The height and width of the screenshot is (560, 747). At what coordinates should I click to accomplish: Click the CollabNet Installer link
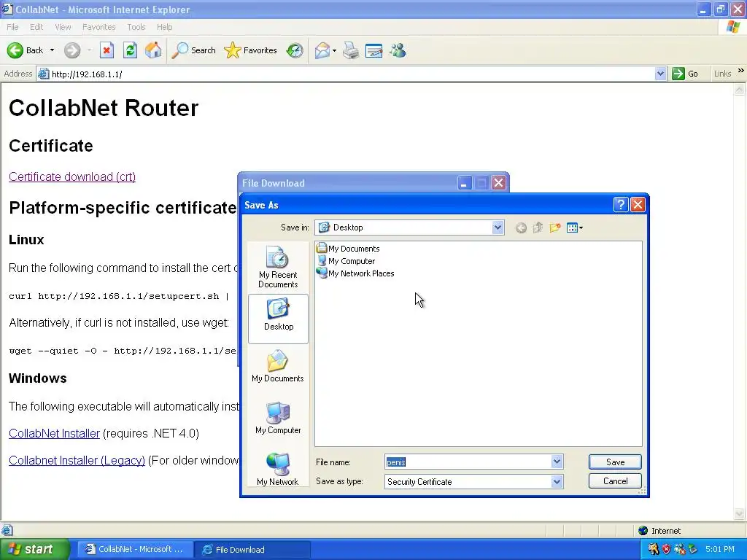54,433
